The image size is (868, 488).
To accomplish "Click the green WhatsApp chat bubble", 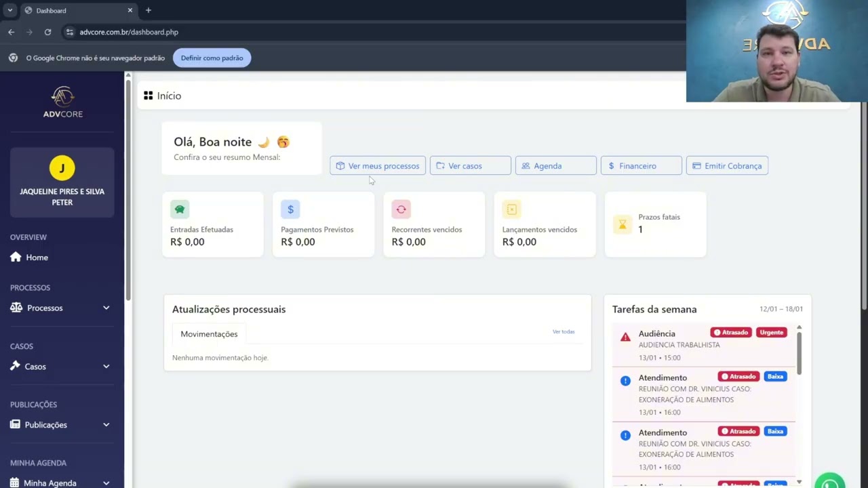I will pos(829,481).
